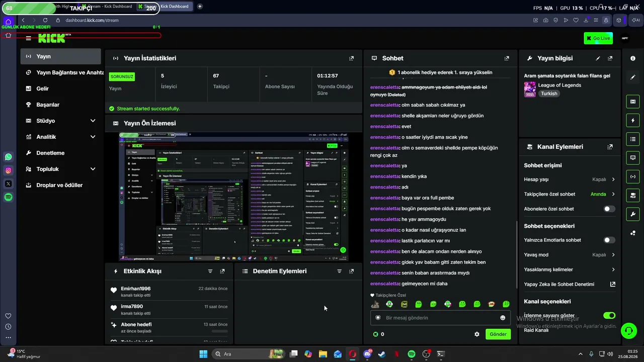Click the browser snapshot camera icon
644x362 pixels.
(x=546, y=20)
